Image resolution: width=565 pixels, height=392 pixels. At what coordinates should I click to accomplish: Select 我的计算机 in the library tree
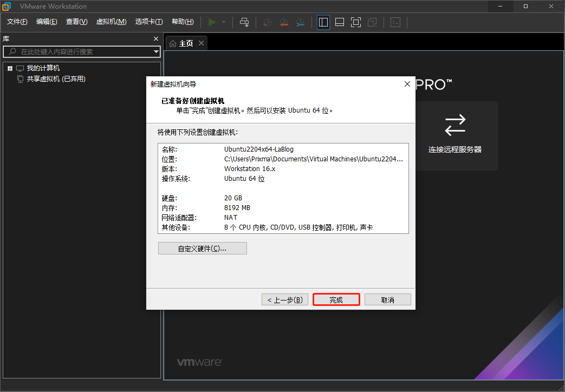click(x=43, y=68)
